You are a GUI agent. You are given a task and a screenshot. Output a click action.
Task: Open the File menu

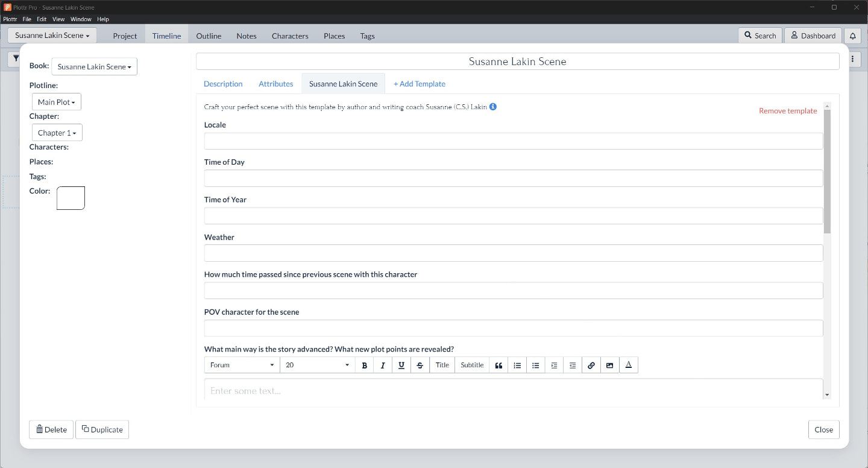27,19
